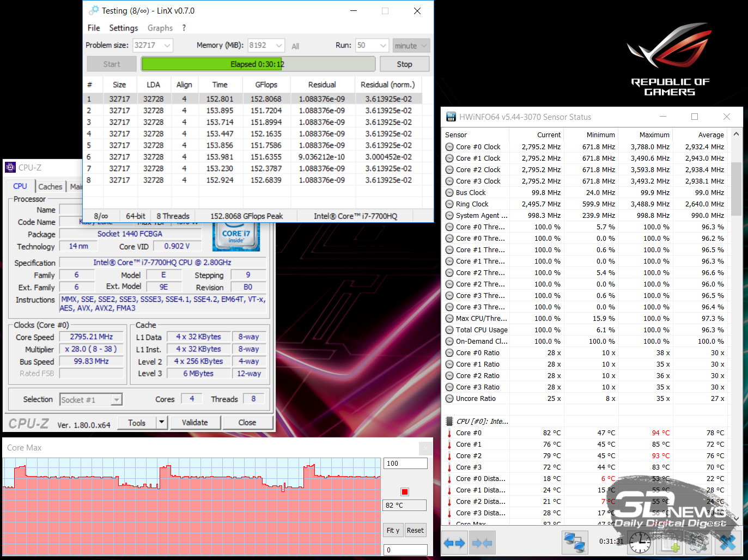Screen dimensions: 748x560
Task: Click the logging sheet with green plus icon
Action: [670, 543]
